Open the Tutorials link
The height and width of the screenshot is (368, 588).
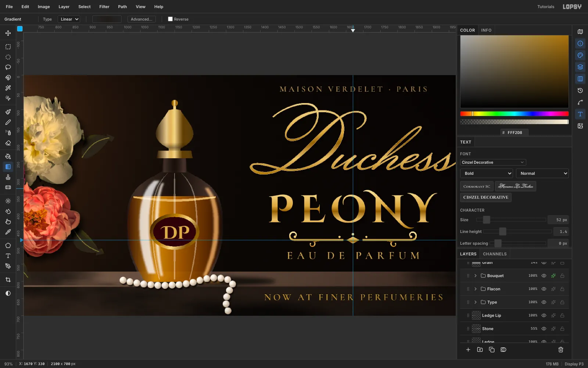(x=546, y=7)
